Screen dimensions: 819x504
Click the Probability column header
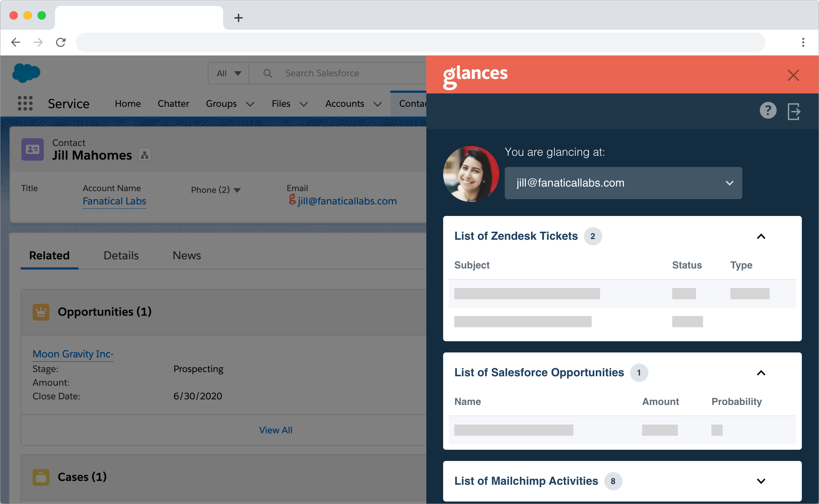(x=737, y=402)
